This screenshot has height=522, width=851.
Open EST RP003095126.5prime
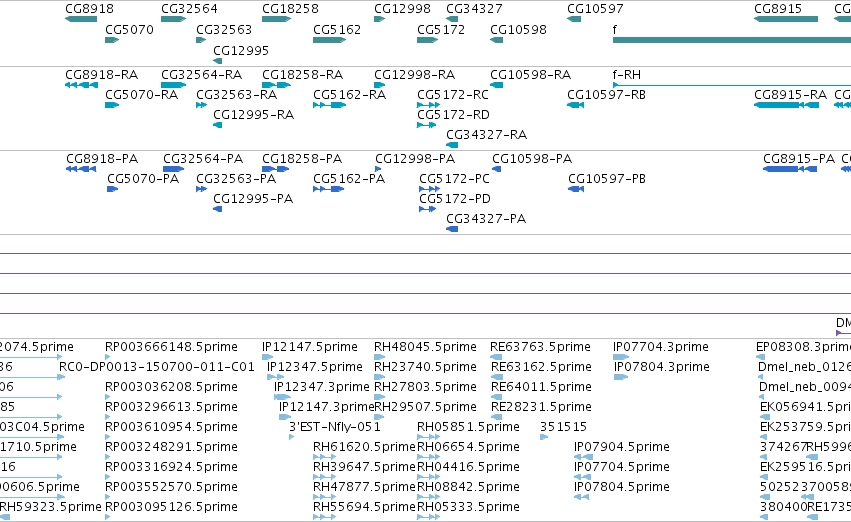click(172, 507)
